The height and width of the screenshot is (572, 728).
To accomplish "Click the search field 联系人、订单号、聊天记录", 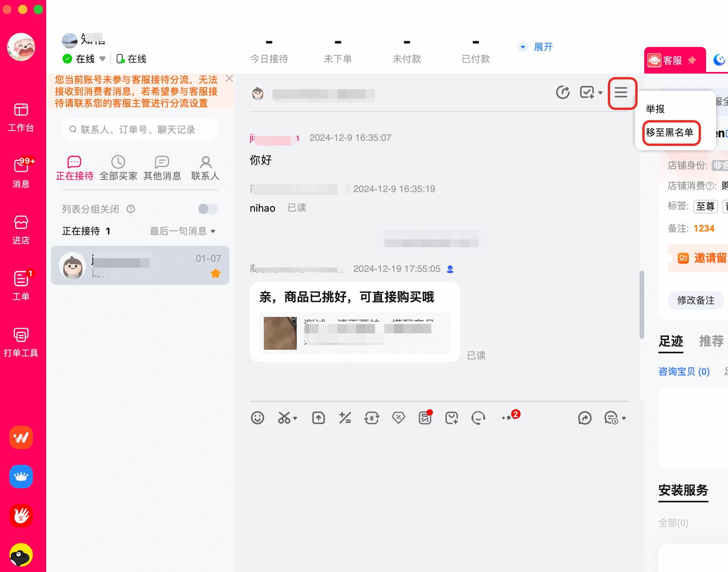I will pos(140,130).
